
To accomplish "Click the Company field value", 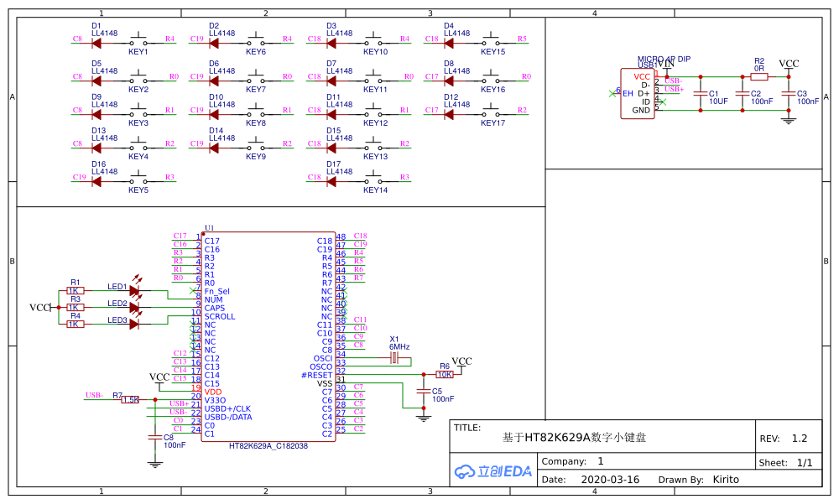I will pyautogui.click(x=601, y=460).
